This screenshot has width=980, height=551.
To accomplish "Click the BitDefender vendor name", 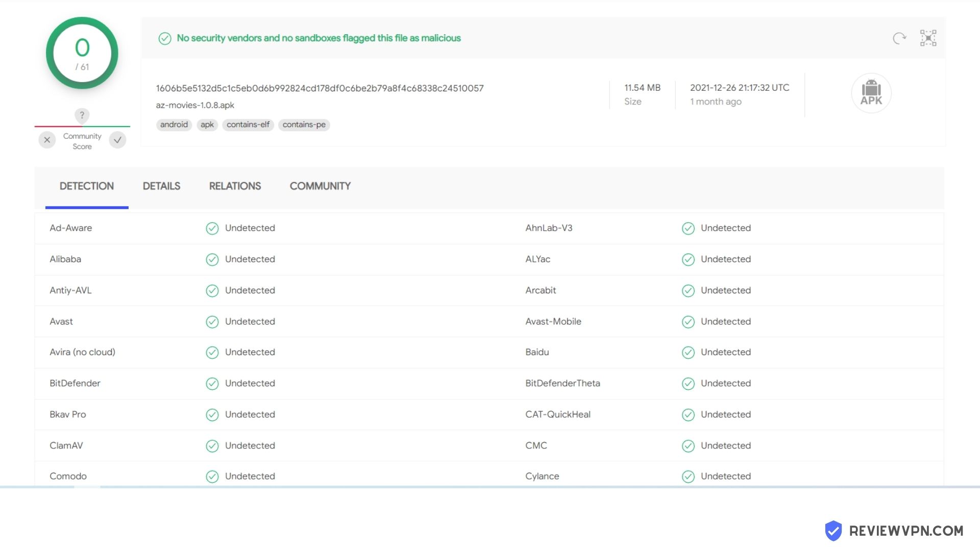I will click(x=75, y=383).
